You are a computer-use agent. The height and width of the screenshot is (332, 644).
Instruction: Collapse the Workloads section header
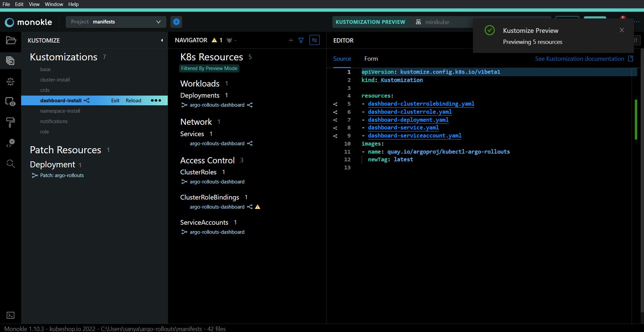point(200,84)
